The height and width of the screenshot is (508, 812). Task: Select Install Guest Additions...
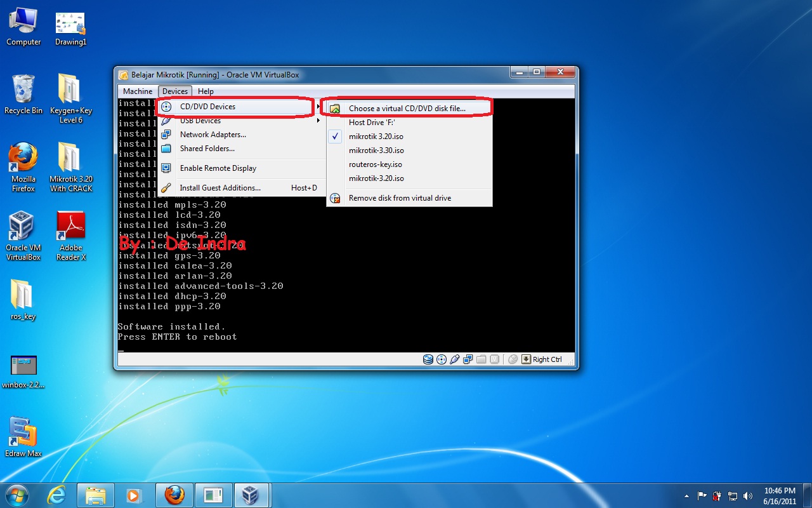(240, 188)
